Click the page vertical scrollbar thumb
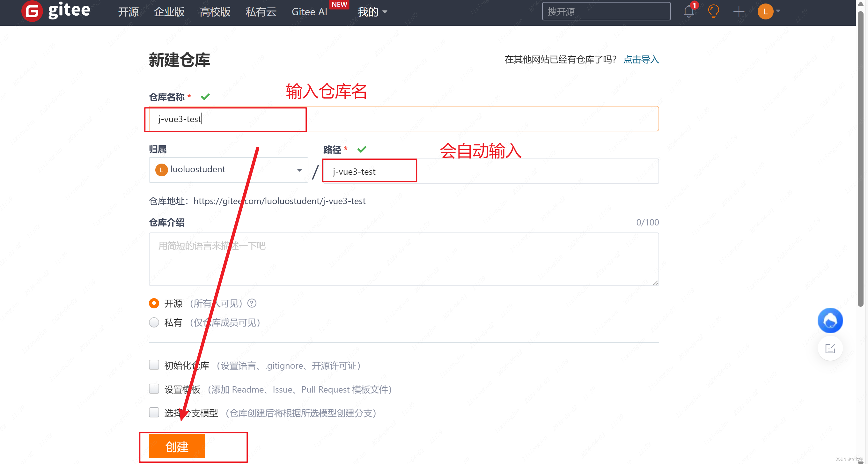 click(x=860, y=158)
